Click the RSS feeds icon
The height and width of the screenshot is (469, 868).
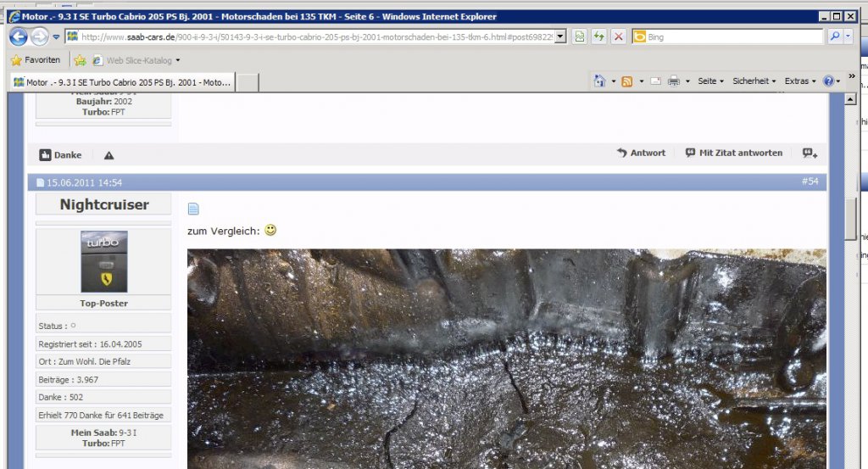(626, 81)
